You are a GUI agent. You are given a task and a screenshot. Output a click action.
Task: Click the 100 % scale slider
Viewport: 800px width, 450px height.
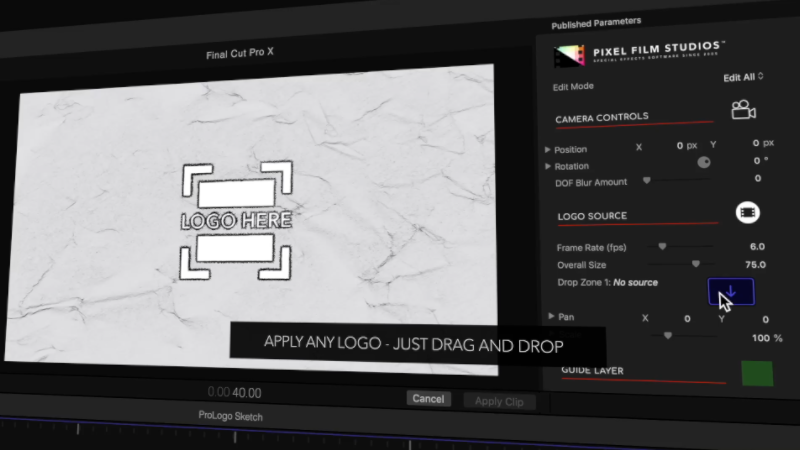685,336
